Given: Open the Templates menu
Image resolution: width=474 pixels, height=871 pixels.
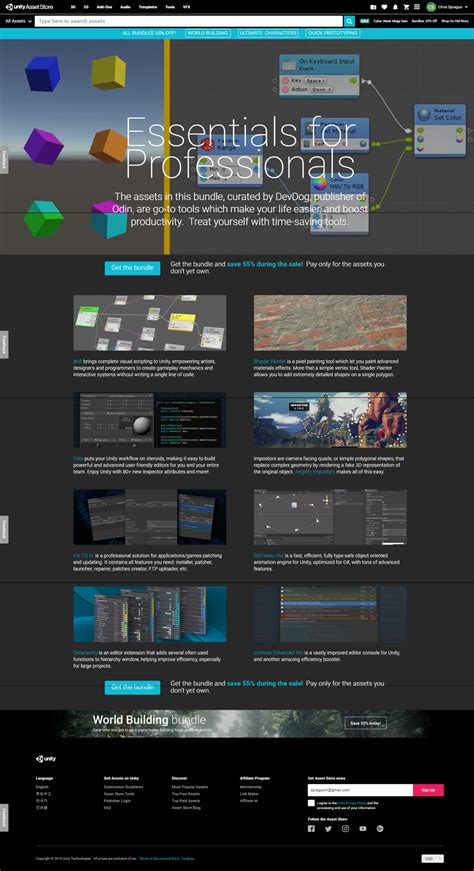Looking at the screenshot, I should click(x=148, y=7).
